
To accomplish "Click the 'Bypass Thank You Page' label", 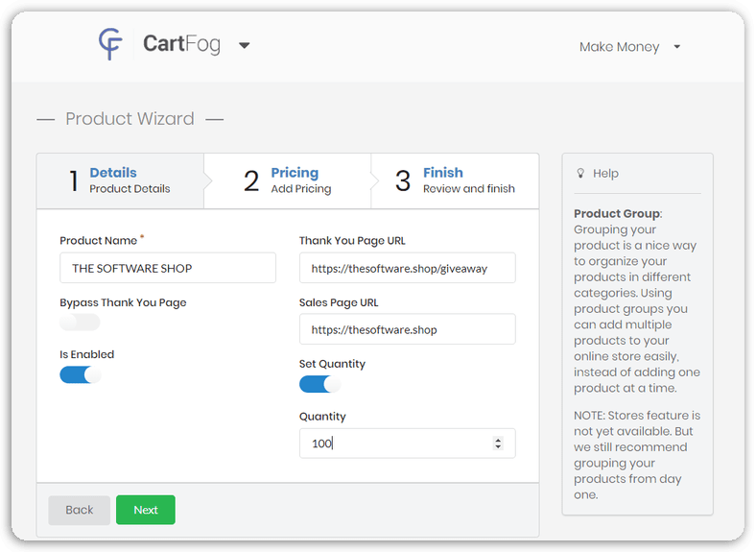I will pos(123,302).
